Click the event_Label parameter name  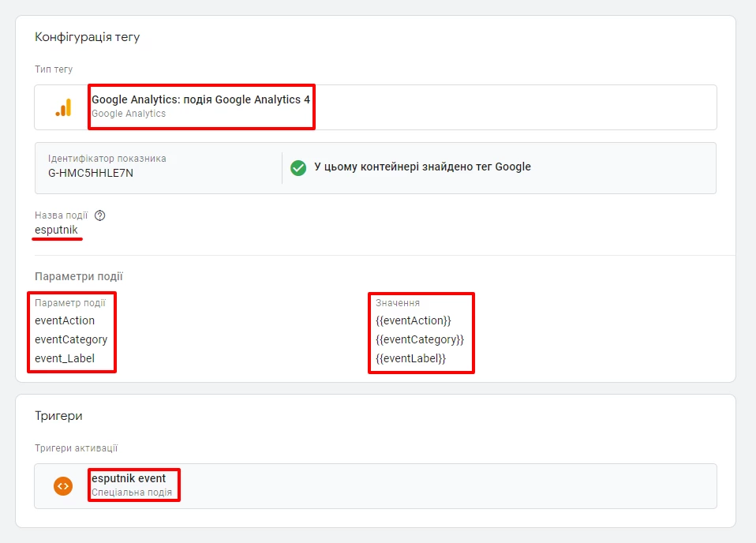coord(65,358)
